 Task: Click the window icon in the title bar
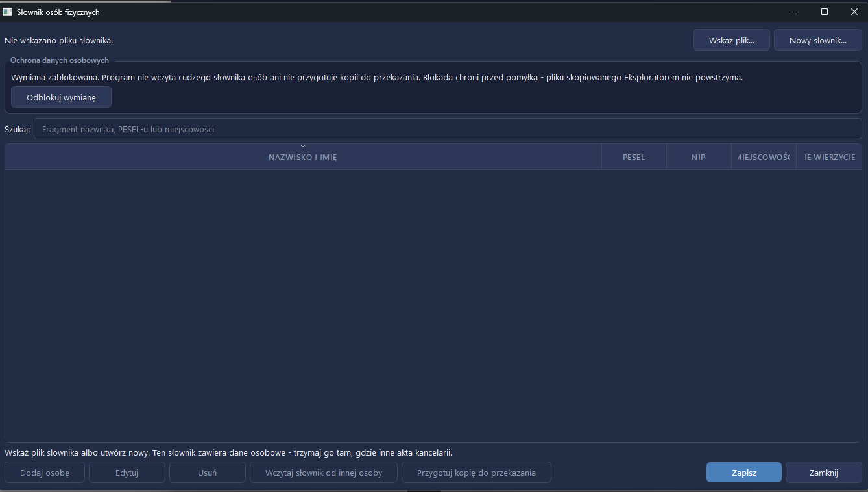click(x=8, y=12)
